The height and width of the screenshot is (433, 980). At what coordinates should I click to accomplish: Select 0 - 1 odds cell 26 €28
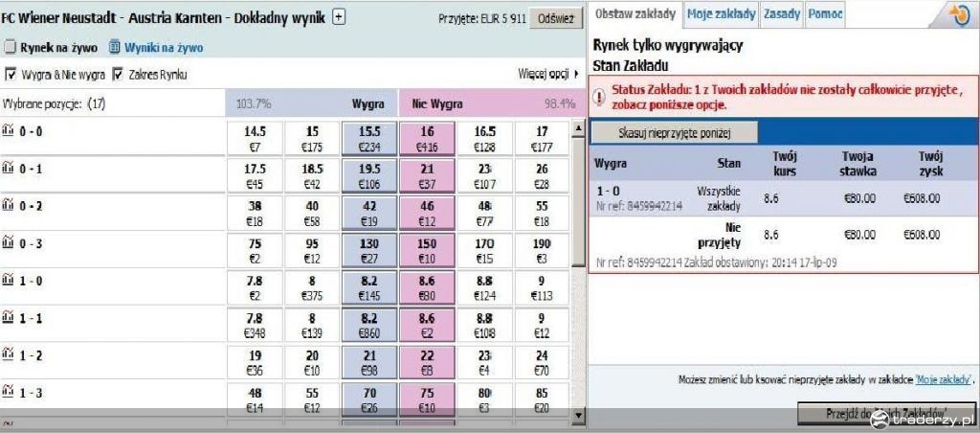pos(542,176)
